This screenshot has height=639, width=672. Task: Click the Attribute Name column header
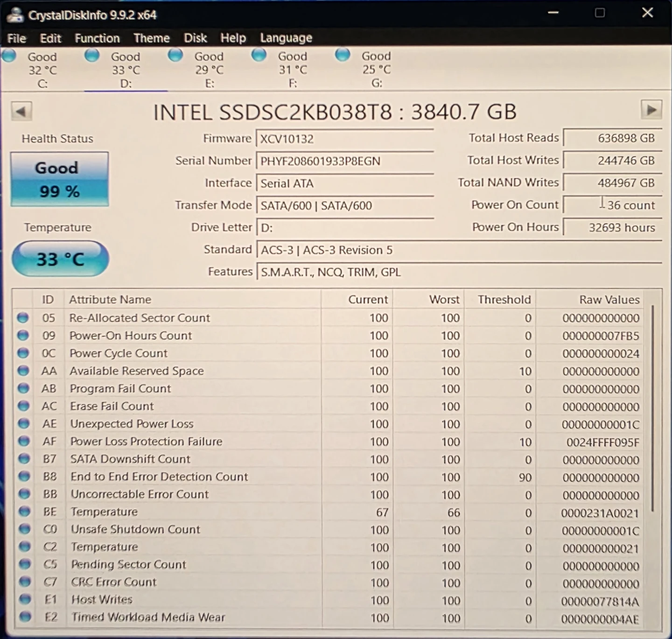[x=192, y=299]
